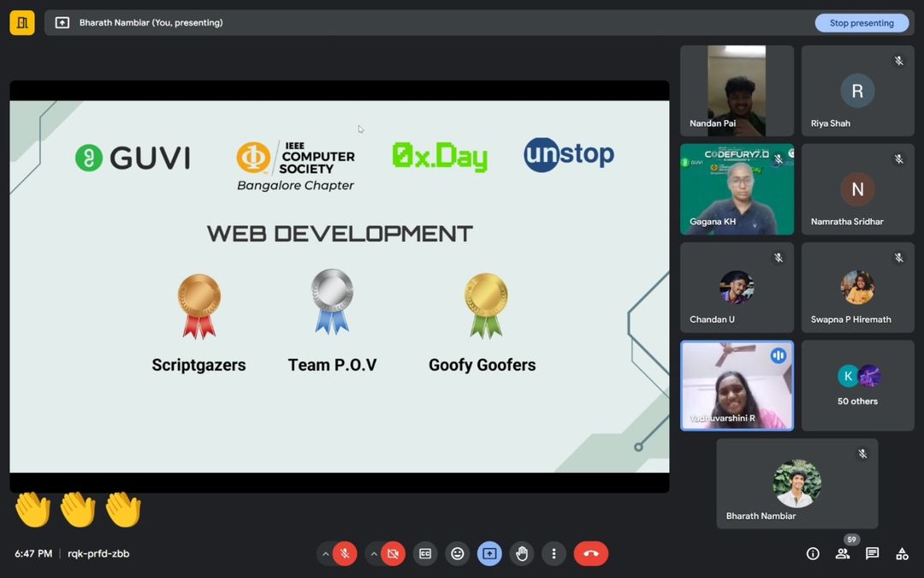Click the R avatar of Riya Shah
The image size is (924, 578).
click(857, 91)
